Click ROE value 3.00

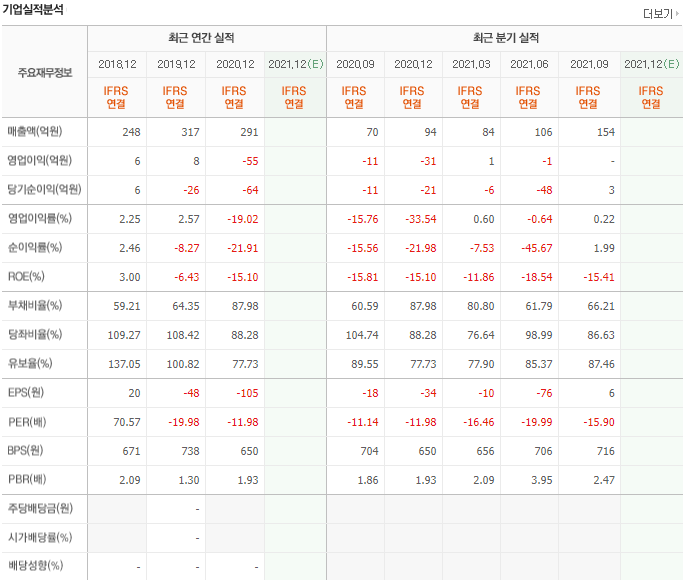click(x=130, y=277)
